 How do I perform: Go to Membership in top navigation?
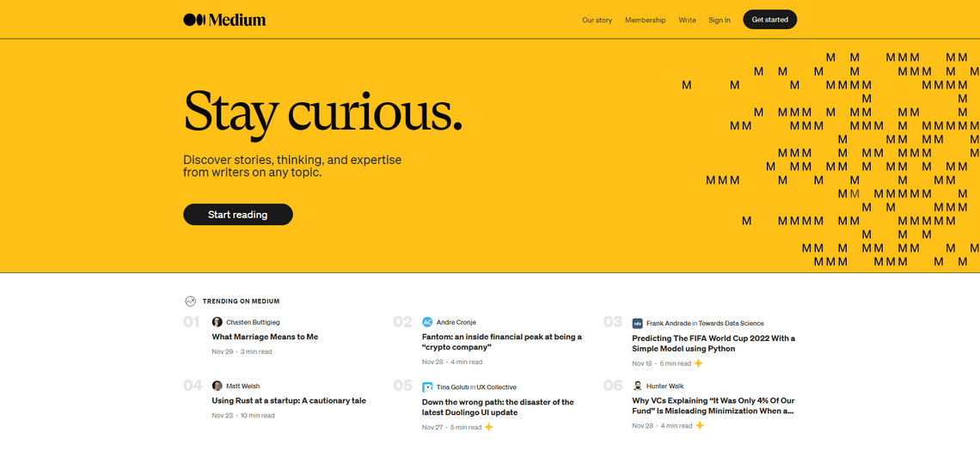645,20
